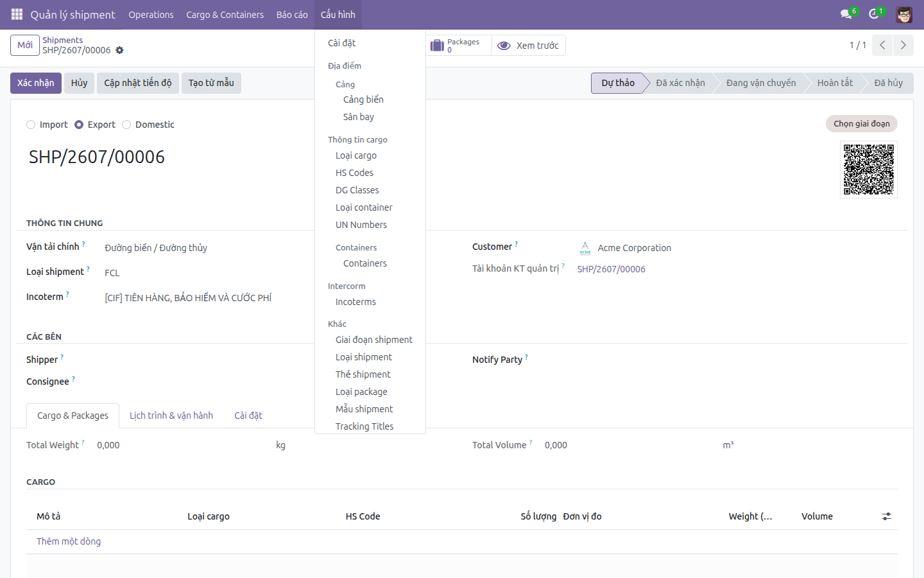
Task: Open cargo column settings adjust icon
Action: tap(887, 516)
